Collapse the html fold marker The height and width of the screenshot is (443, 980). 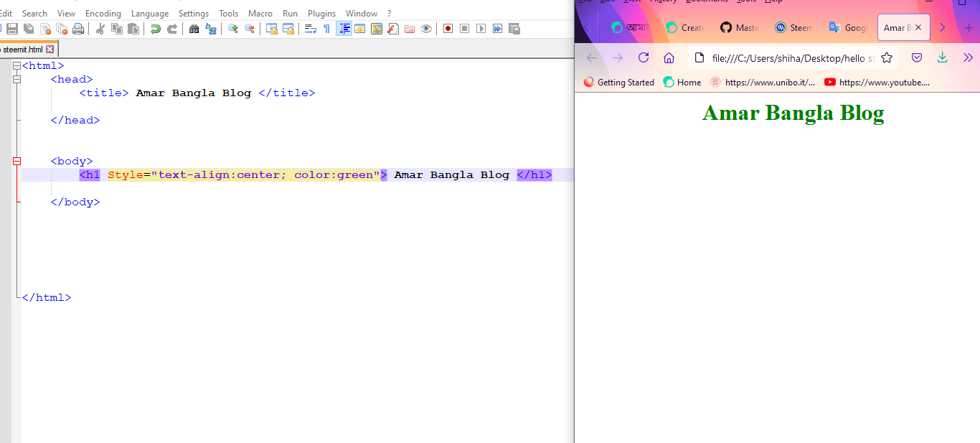pyautogui.click(x=17, y=65)
